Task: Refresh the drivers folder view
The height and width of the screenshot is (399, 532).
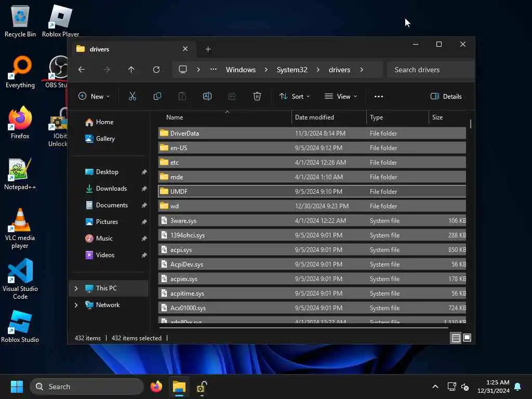Action: click(156, 70)
